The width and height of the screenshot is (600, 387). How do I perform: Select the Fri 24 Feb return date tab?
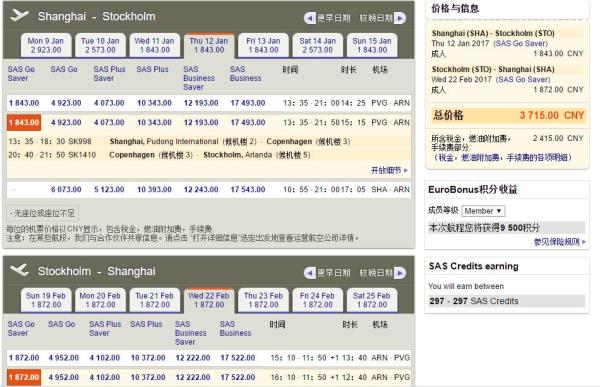coord(318,300)
